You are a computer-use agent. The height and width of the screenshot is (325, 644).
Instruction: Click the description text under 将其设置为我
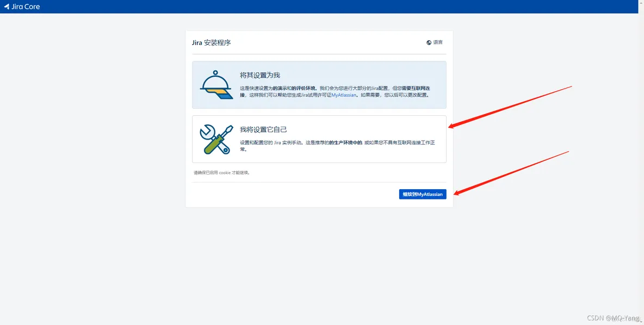[x=335, y=91]
